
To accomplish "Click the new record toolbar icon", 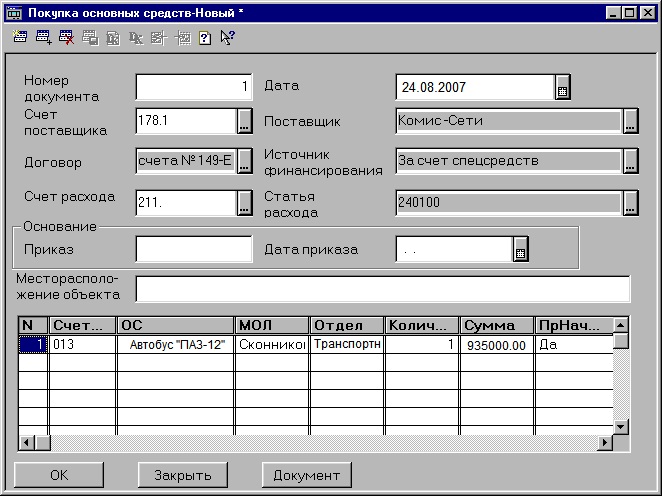I will tap(20, 38).
